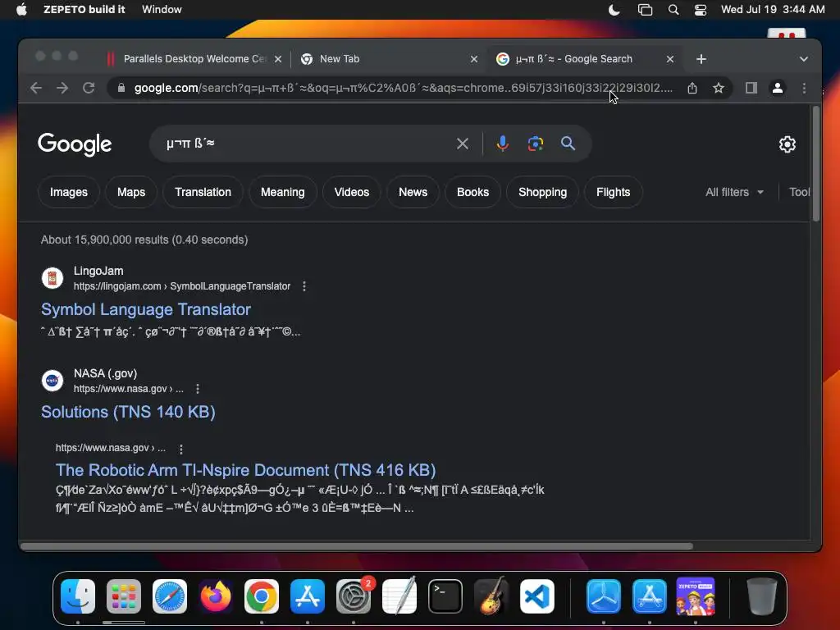Click the magnifier search button
Image resolution: width=840 pixels, height=630 pixels.
(568, 143)
